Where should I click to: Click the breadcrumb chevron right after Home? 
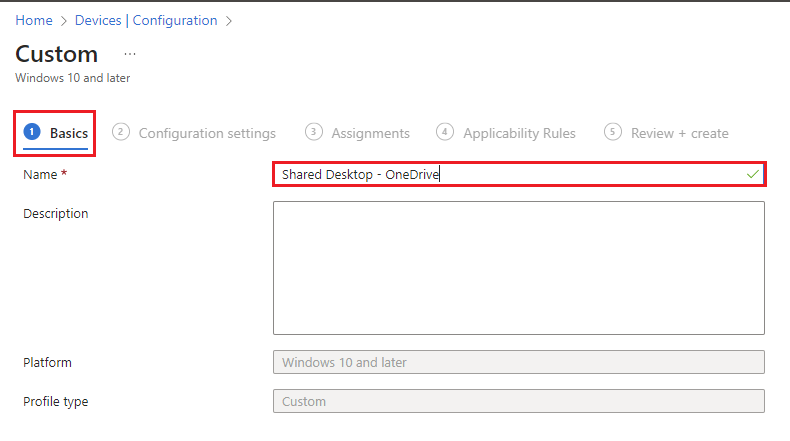click(x=63, y=20)
